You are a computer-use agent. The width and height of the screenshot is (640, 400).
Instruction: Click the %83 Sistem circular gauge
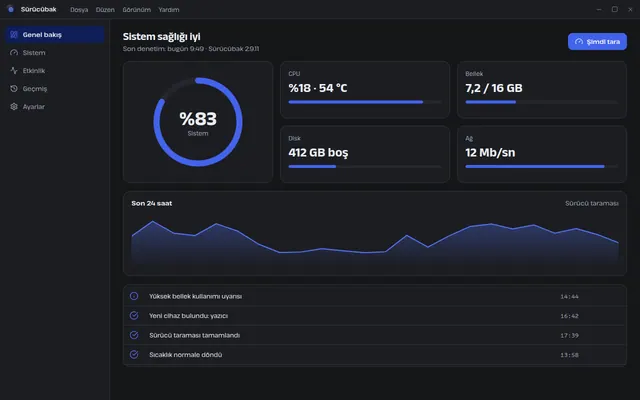click(198, 122)
